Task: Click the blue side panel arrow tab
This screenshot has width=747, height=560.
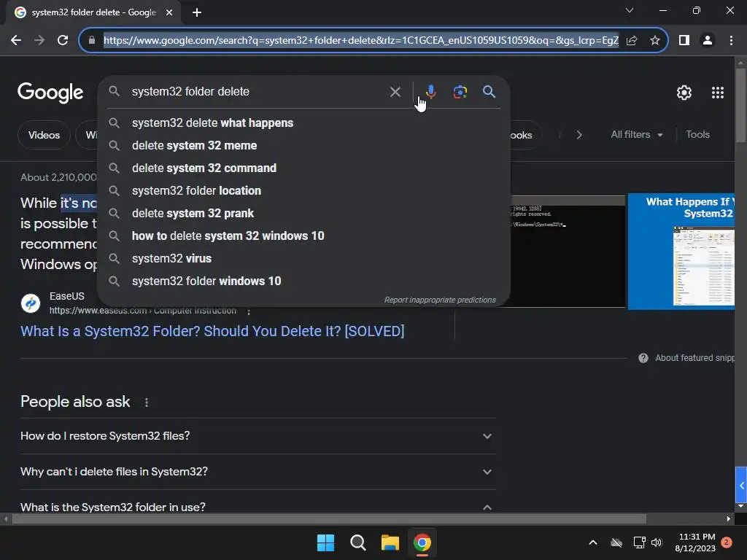Action: tap(741, 485)
